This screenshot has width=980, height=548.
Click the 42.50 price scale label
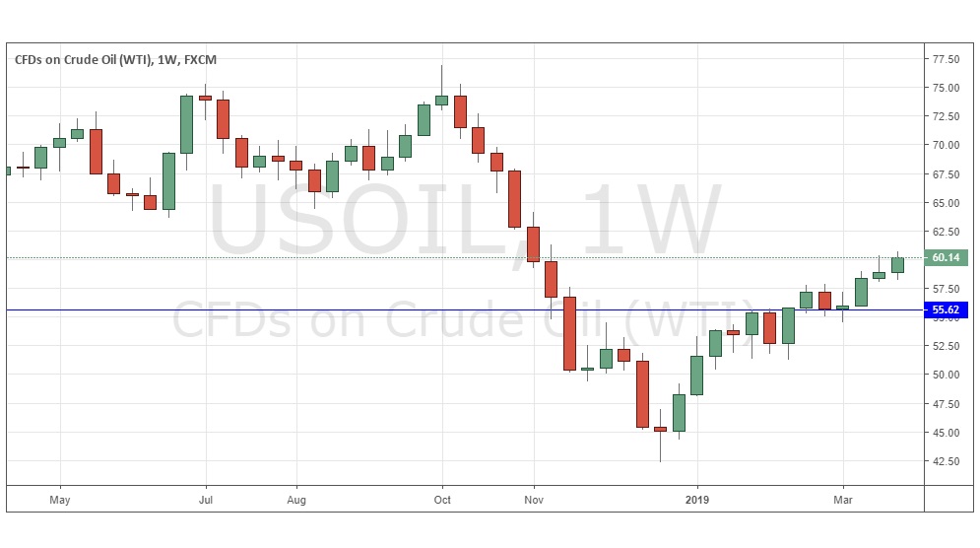[946, 460]
